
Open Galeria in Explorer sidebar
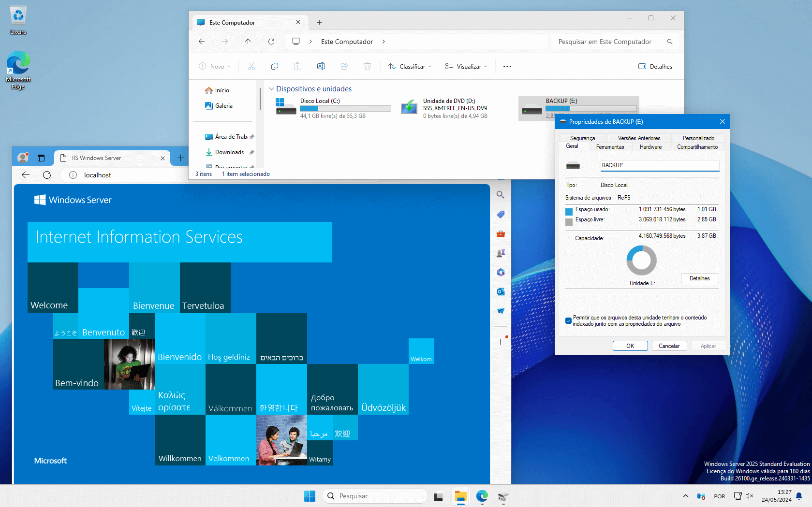(x=219, y=106)
